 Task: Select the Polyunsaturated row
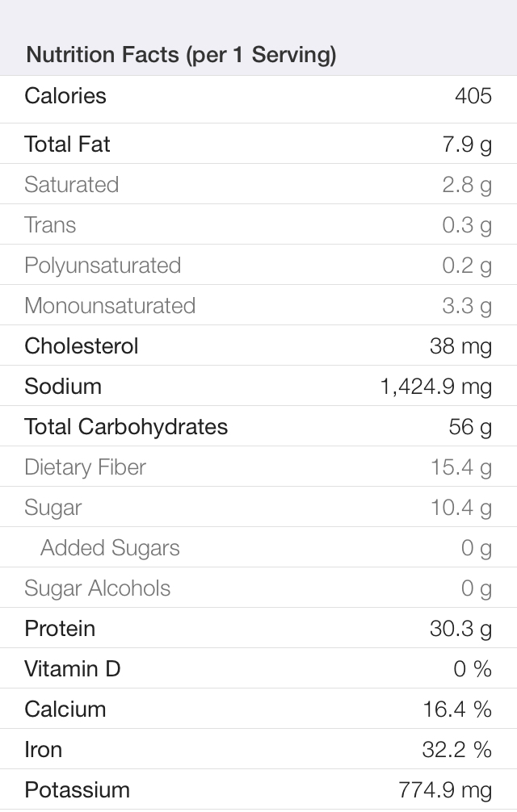pos(258,265)
